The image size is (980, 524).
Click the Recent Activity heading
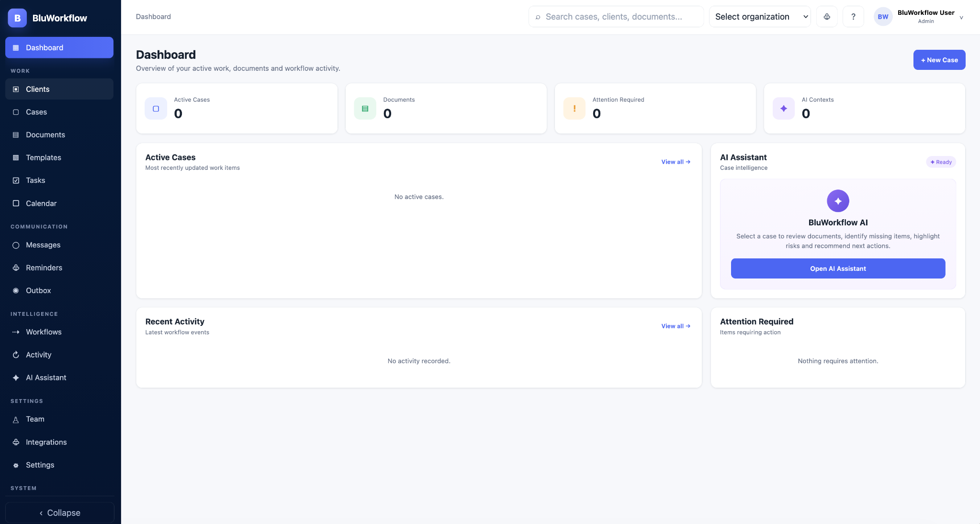pos(175,322)
